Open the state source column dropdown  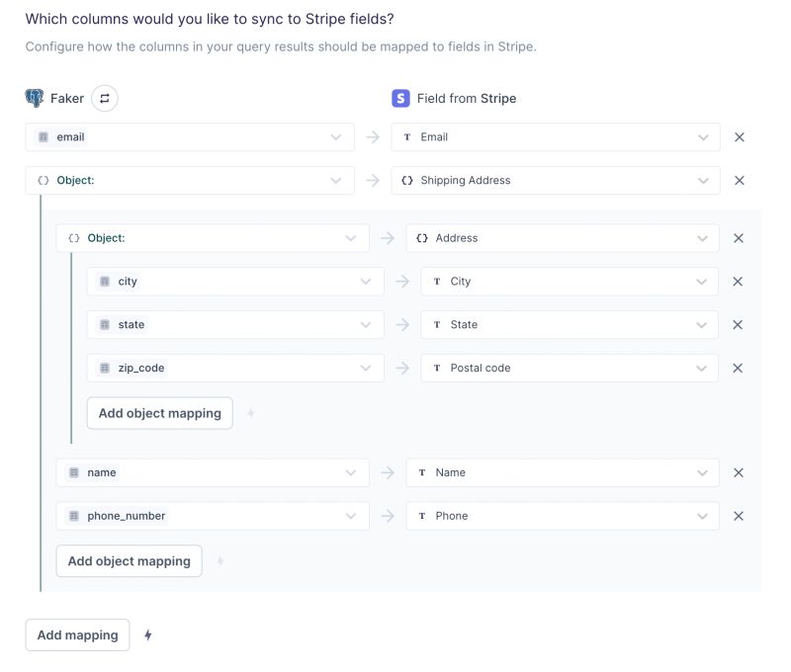tap(235, 325)
